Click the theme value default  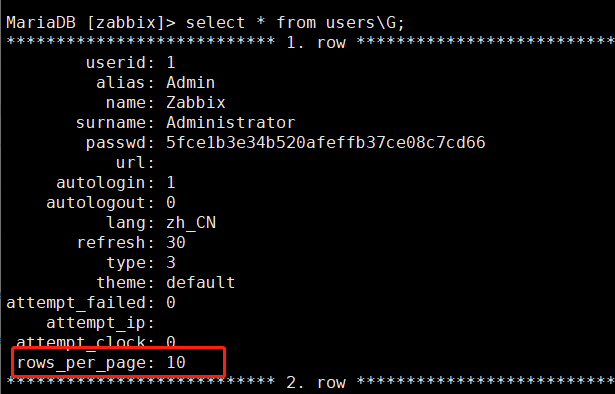(200, 283)
